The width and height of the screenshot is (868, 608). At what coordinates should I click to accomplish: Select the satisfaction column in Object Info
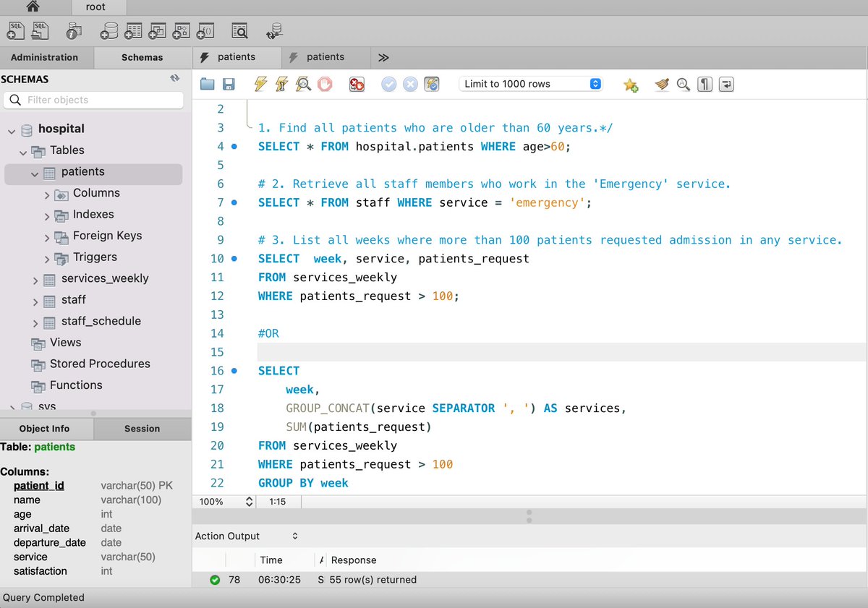coord(41,570)
